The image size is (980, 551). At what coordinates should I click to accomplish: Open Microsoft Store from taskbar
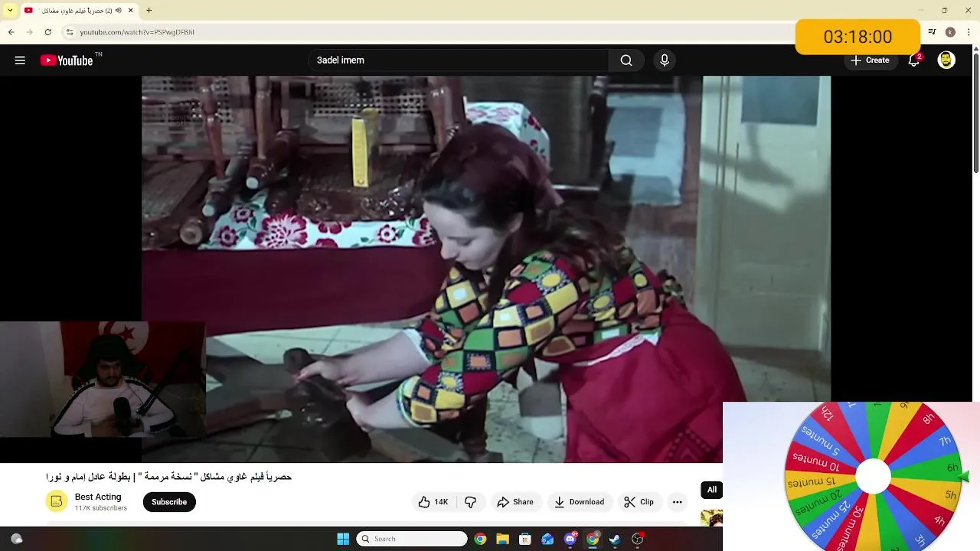click(x=525, y=539)
